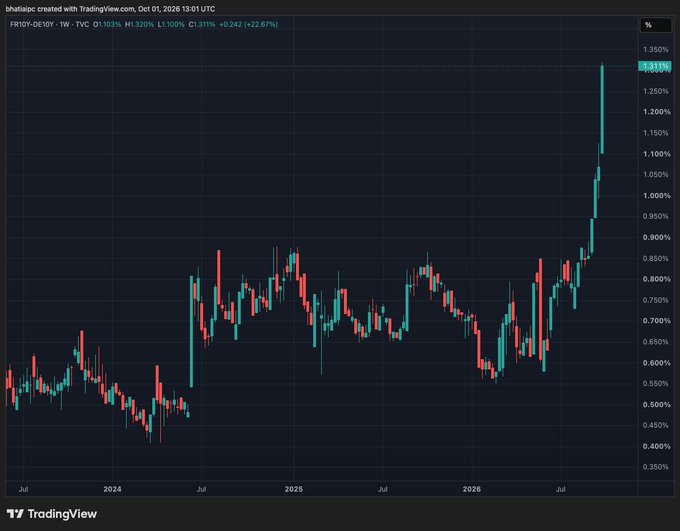The width and height of the screenshot is (680, 531).
Task: Click the 0.350% price axis label
Action: 656,467
